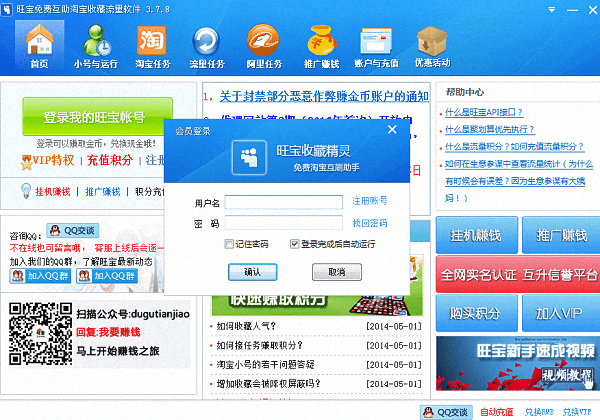The width and height of the screenshot is (600, 420).
Task: Click the blue 推广赚钱 tile button
Action: click(561, 235)
